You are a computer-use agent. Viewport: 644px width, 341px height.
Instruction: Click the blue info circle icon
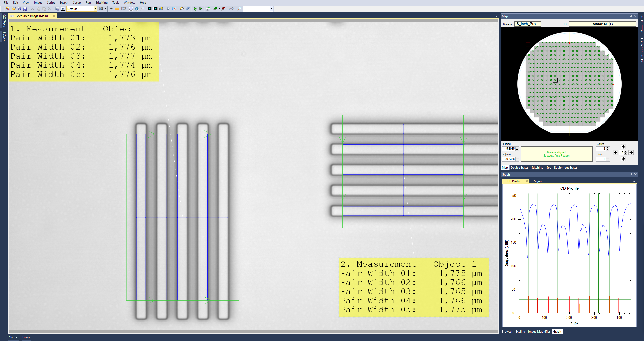coord(137,9)
